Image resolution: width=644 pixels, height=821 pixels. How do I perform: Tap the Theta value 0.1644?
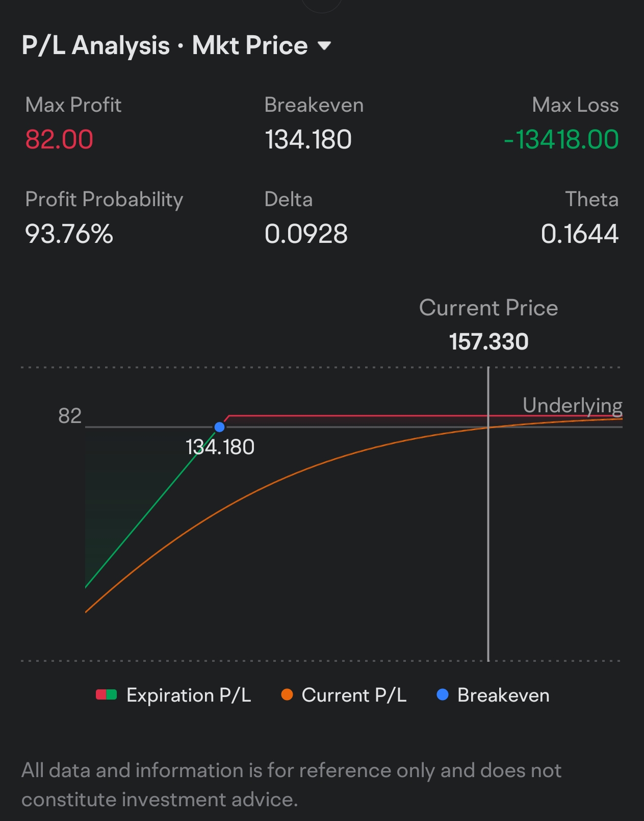(x=580, y=234)
